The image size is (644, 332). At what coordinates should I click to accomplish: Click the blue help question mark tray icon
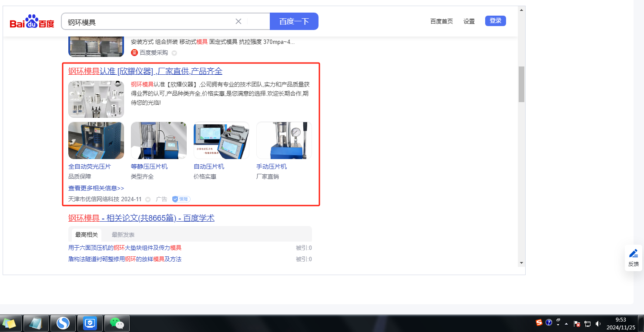(x=549, y=322)
